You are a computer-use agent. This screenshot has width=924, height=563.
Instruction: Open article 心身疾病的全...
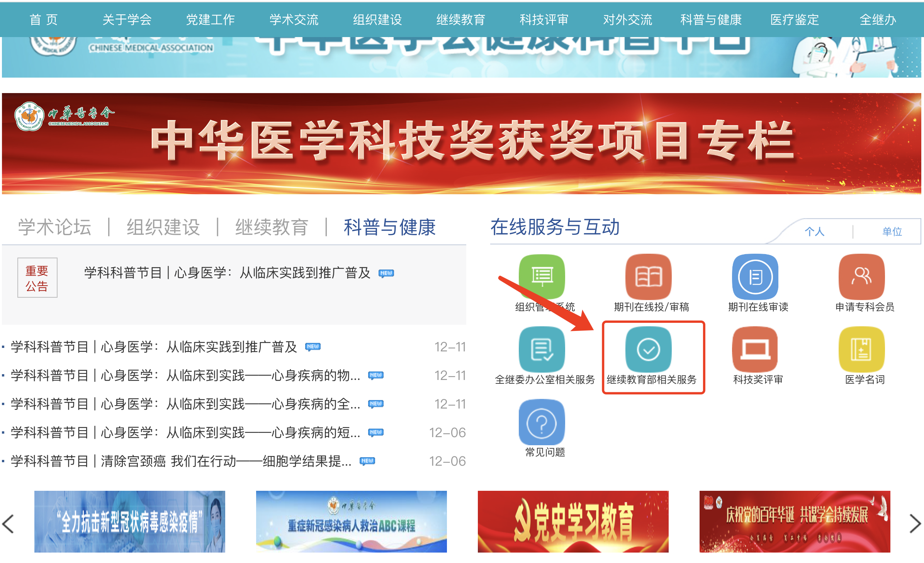tap(185, 404)
